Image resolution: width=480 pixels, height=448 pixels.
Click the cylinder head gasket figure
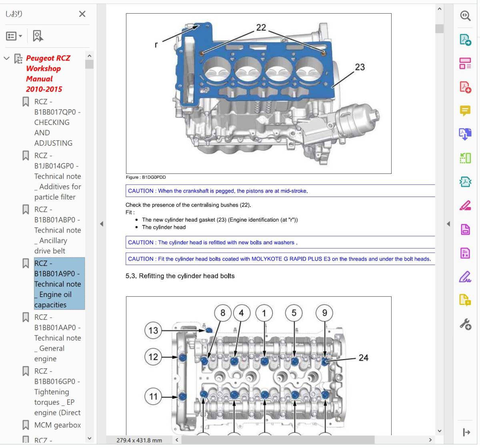coord(258,93)
